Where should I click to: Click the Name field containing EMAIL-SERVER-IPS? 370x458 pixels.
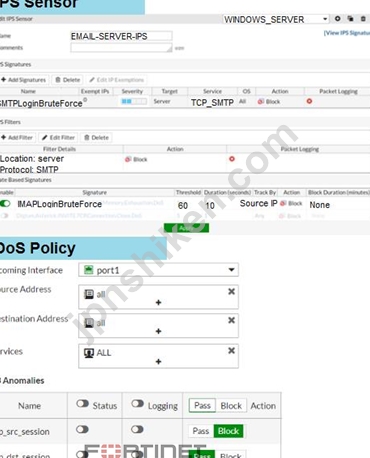(121, 36)
